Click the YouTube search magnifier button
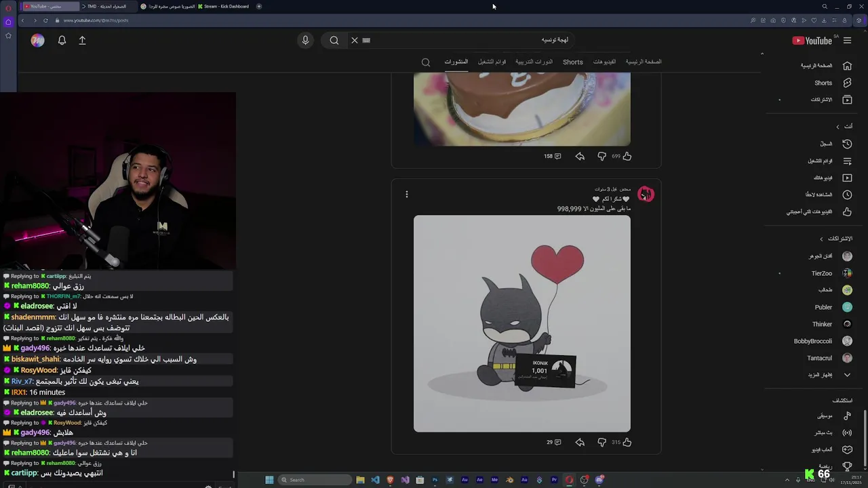 click(334, 40)
